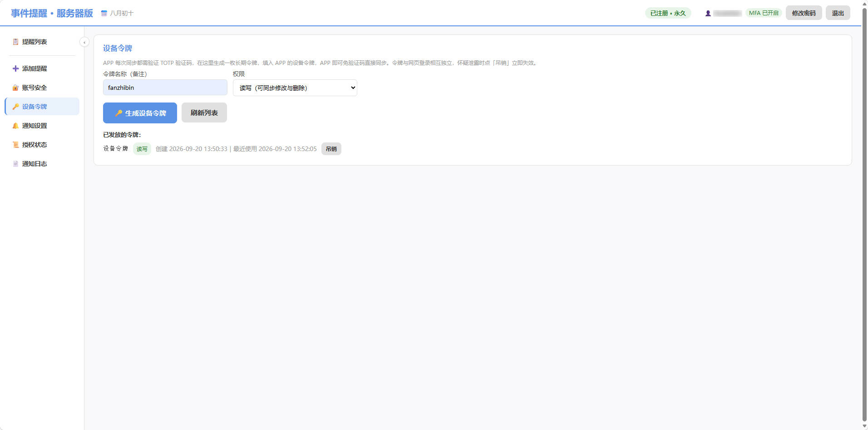This screenshot has height=430, width=868.
Task: Click the 已注册 • 永久 status badge
Action: click(668, 13)
